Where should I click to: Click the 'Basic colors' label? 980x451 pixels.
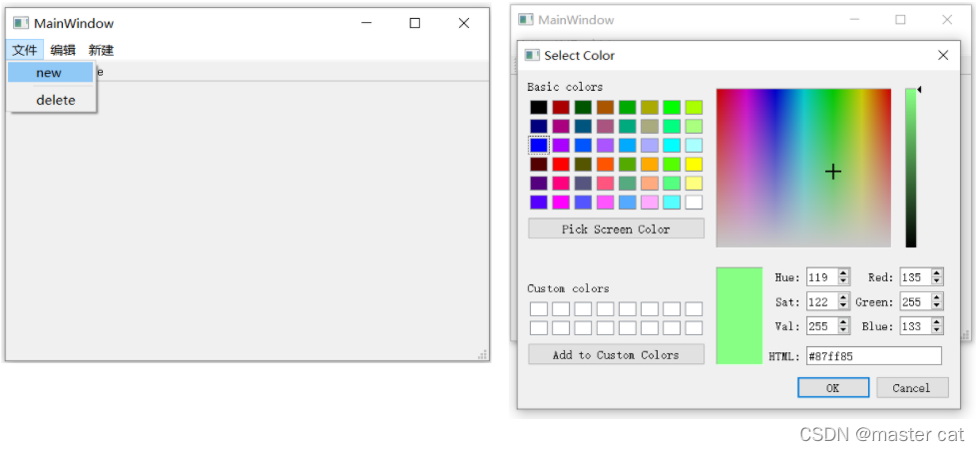point(565,87)
